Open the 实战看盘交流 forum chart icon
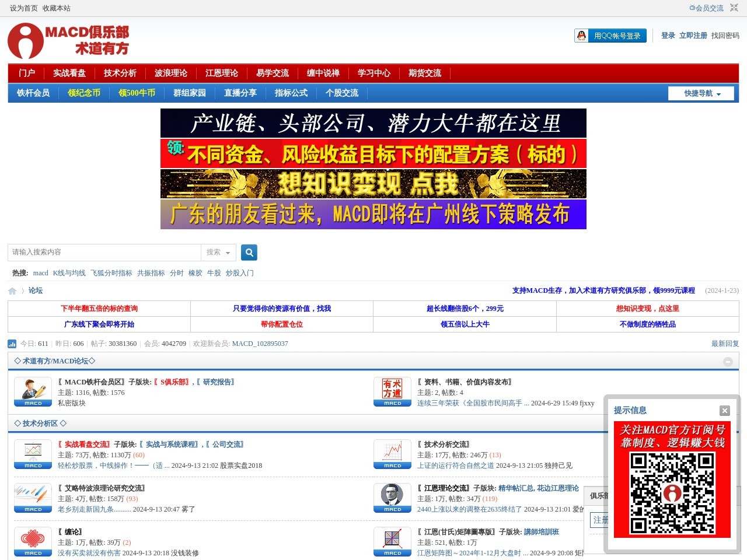747x560 pixels. (x=33, y=454)
